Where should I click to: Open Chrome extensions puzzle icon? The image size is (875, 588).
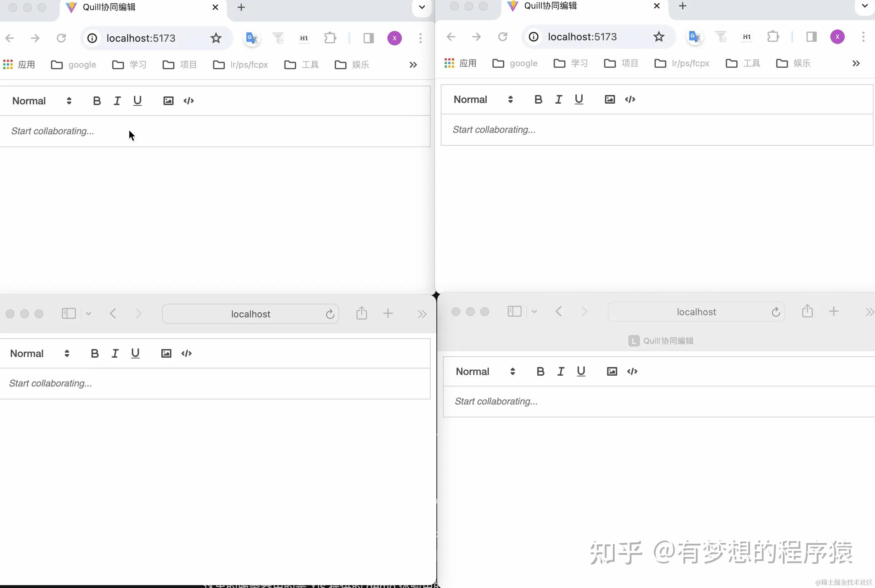(330, 38)
